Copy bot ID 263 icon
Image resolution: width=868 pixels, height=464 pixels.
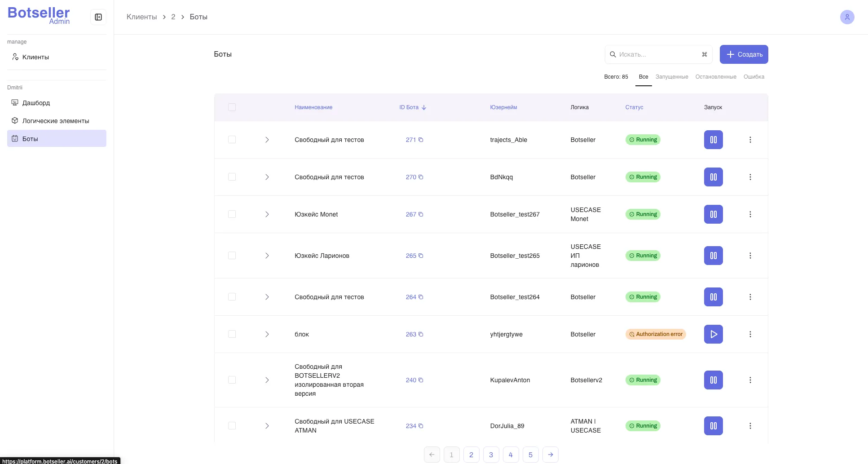421,334
